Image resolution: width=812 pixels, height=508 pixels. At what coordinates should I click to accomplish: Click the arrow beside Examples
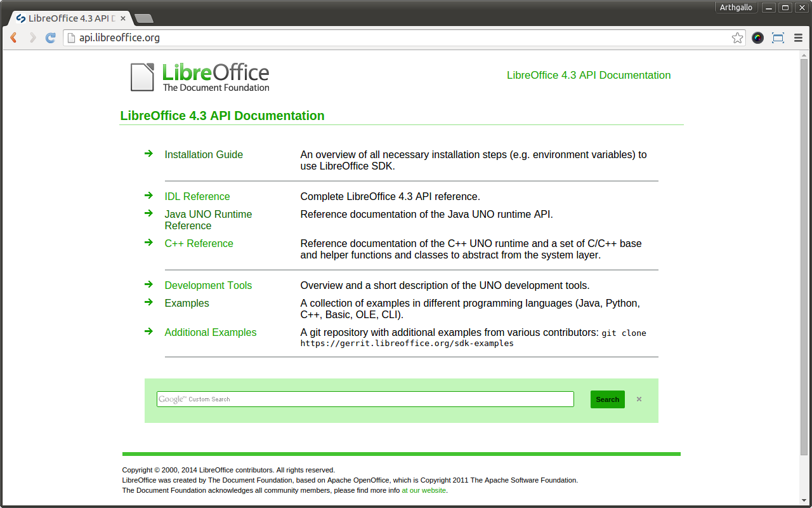click(x=148, y=302)
